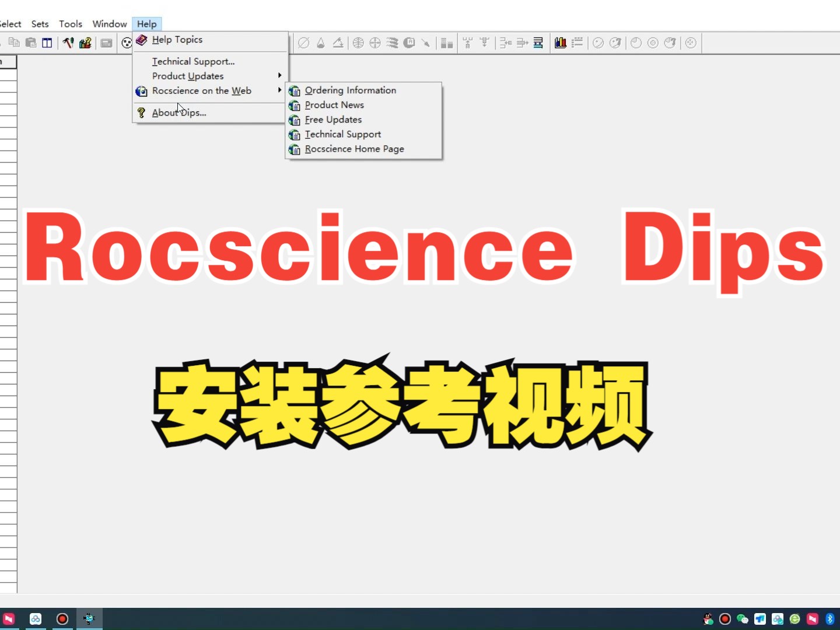Click the pink flag taskbar icon at left
Image resolution: width=840 pixels, height=630 pixels.
(9, 619)
